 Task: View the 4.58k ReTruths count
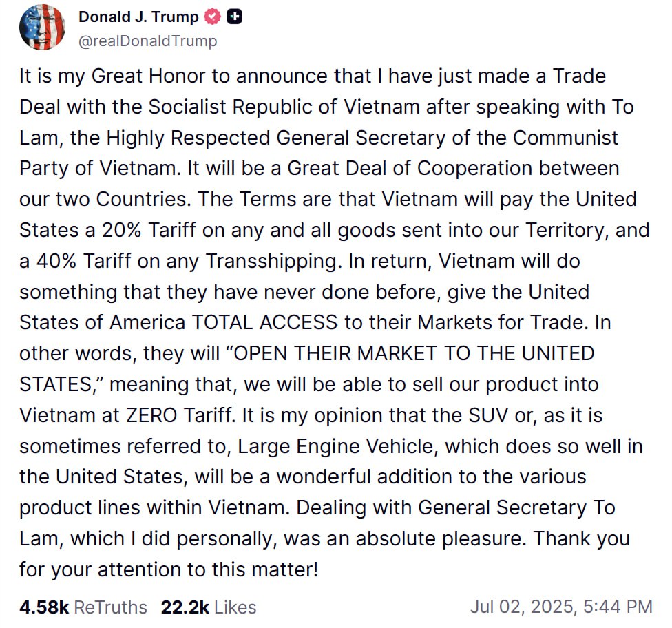(x=43, y=607)
